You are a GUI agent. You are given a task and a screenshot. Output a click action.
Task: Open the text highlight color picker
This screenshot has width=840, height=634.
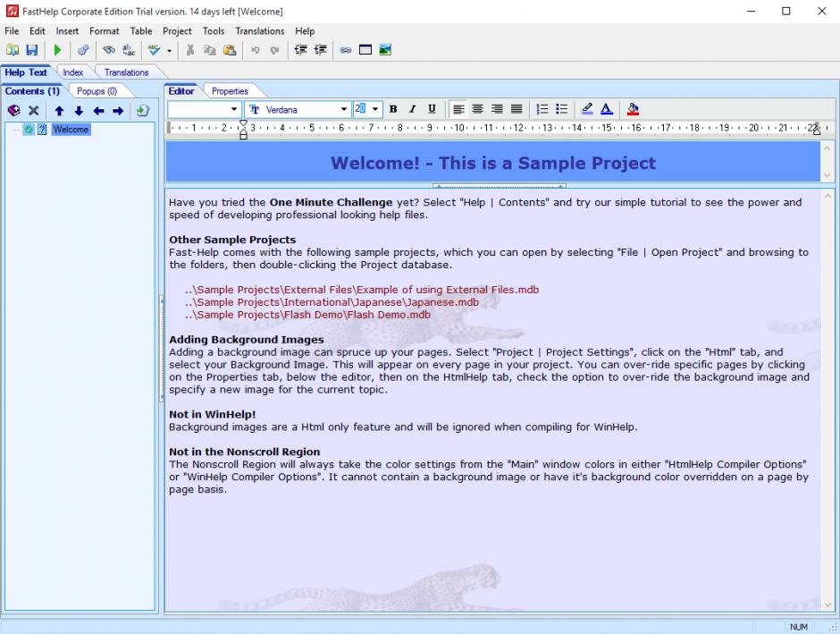point(587,109)
